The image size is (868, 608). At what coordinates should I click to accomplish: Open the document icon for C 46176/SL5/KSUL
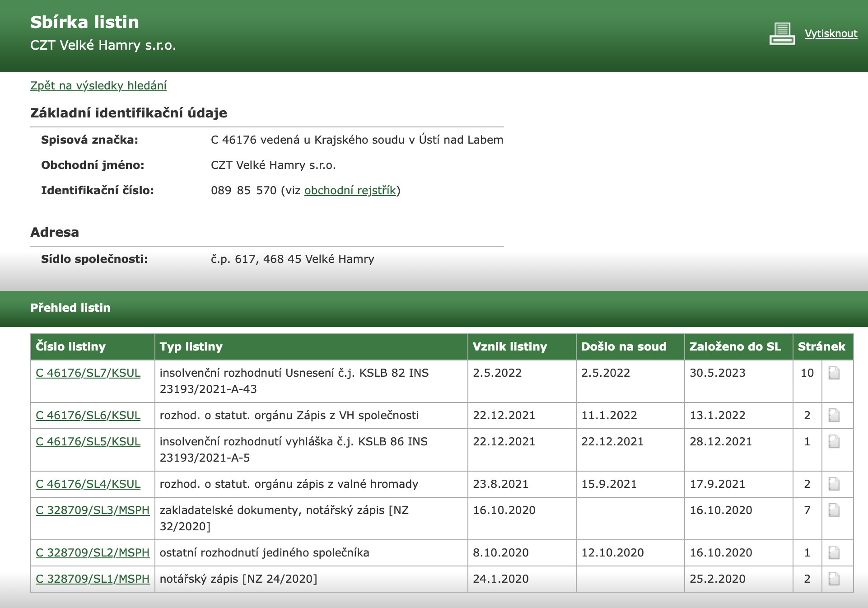point(834,442)
